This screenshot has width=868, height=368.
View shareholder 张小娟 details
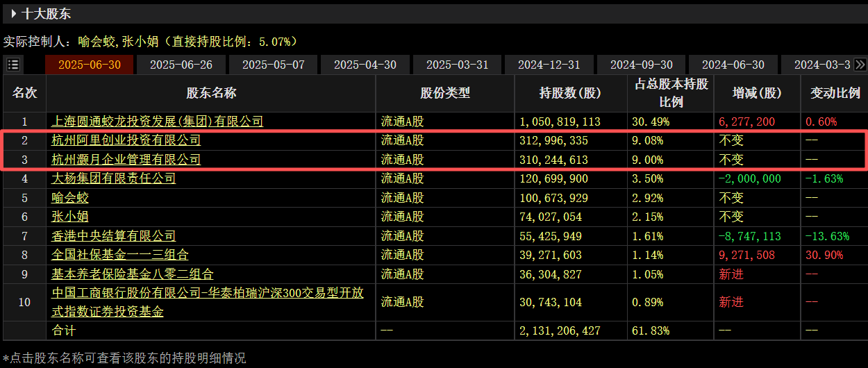pyautogui.click(x=71, y=217)
